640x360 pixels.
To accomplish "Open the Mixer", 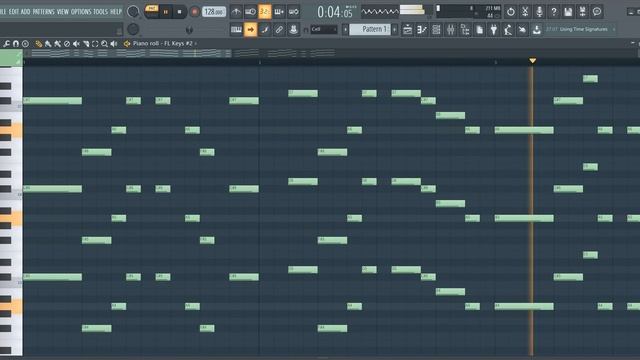I will (451, 29).
